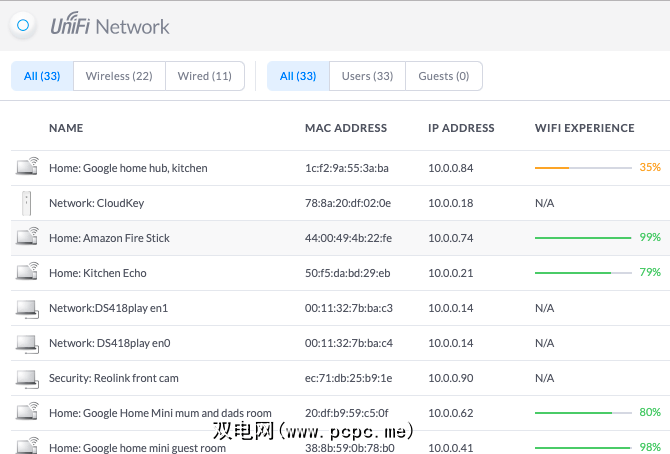Click the wired device icon for DS418play en0

pos(27,344)
